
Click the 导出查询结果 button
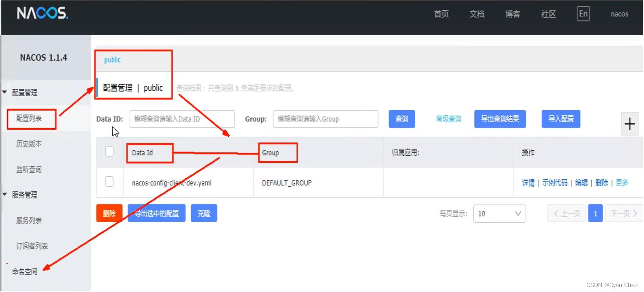(x=500, y=119)
